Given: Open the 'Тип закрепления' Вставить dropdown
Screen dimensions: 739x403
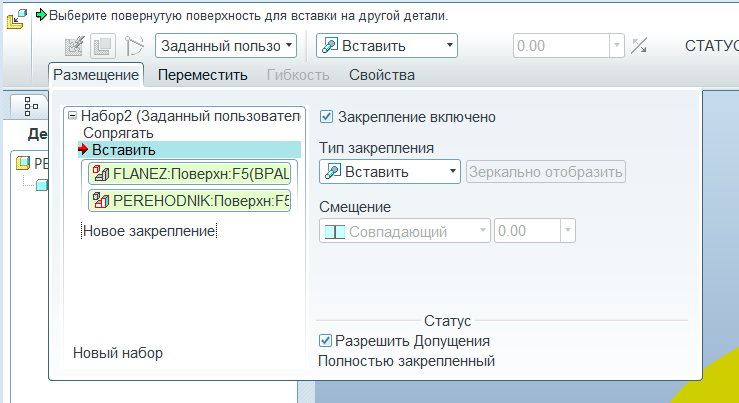Looking at the screenshot, I should 390,172.
